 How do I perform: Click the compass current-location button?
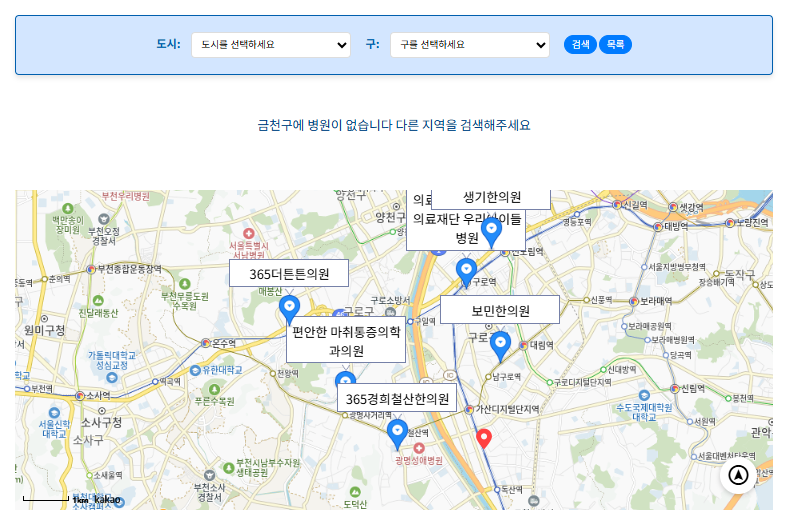[738, 475]
